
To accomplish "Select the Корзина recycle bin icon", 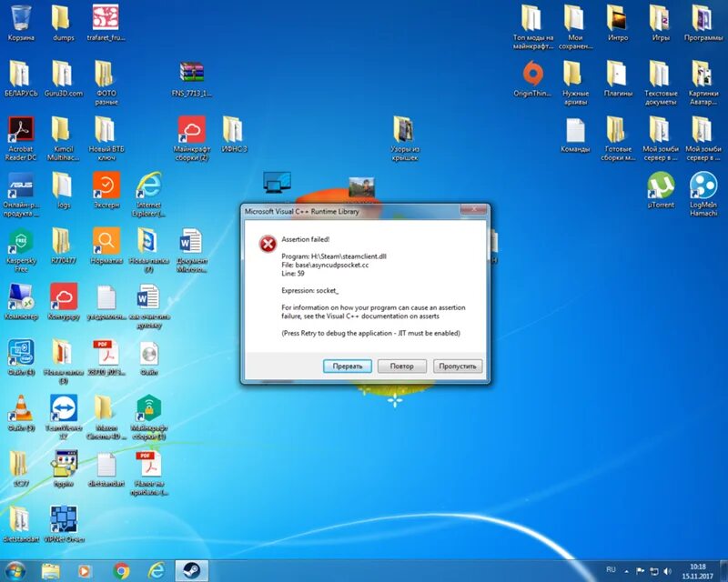I will (21, 24).
